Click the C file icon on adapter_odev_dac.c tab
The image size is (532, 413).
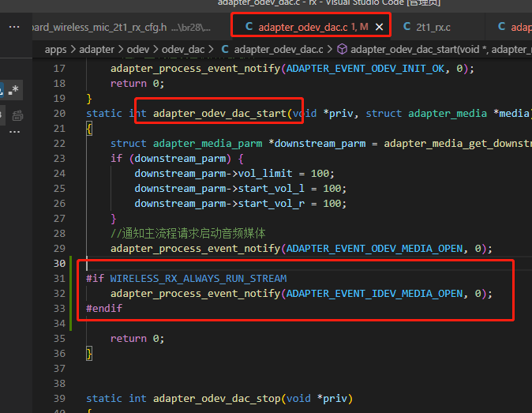click(x=249, y=27)
